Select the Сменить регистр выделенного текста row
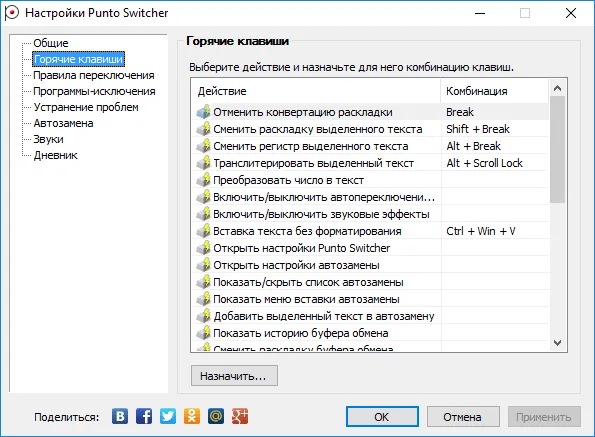 370,146
